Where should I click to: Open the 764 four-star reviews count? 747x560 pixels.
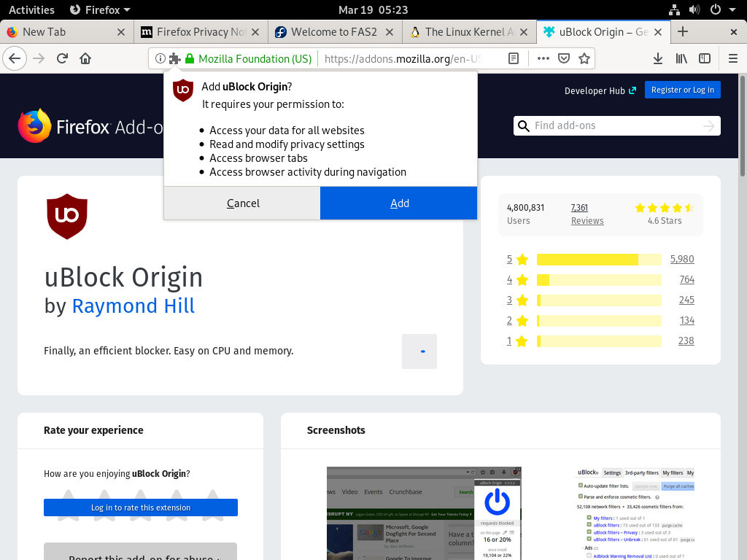686,279
